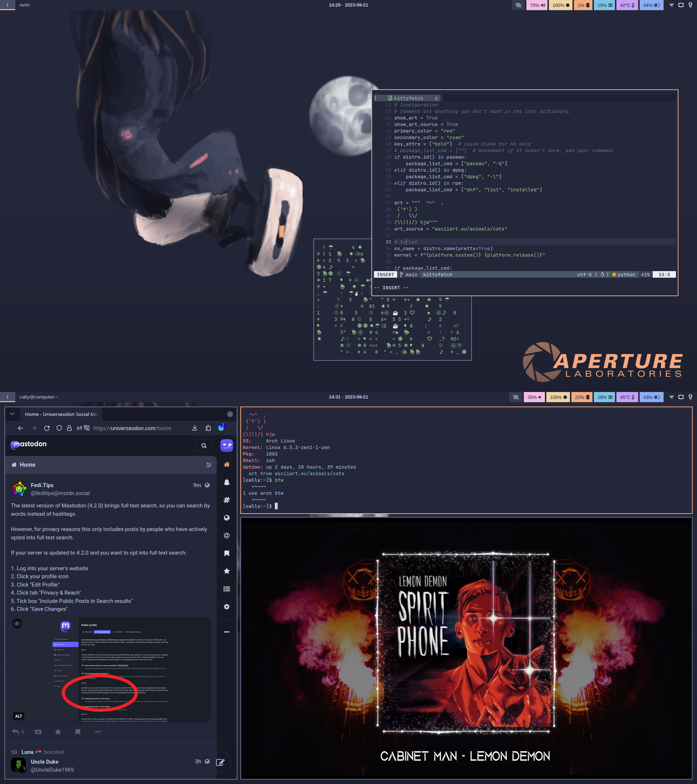Select the Home - Universeodon browser tab
The width and height of the screenshot is (697, 784).
61,414
